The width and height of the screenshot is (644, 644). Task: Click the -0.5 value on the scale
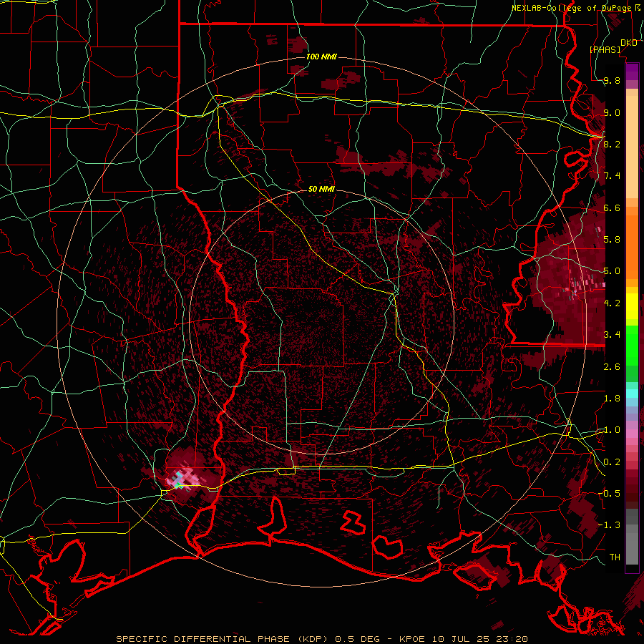[609, 494]
